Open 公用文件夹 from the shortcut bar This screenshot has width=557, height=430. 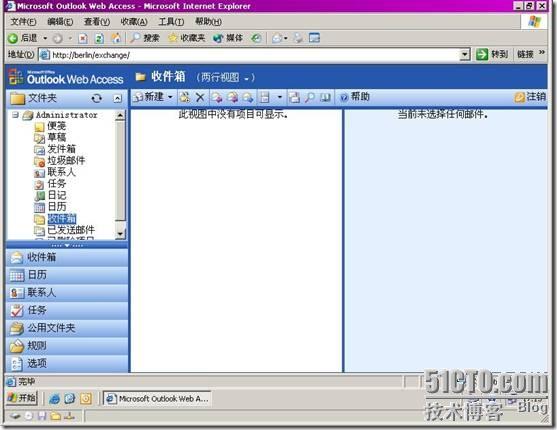67,328
